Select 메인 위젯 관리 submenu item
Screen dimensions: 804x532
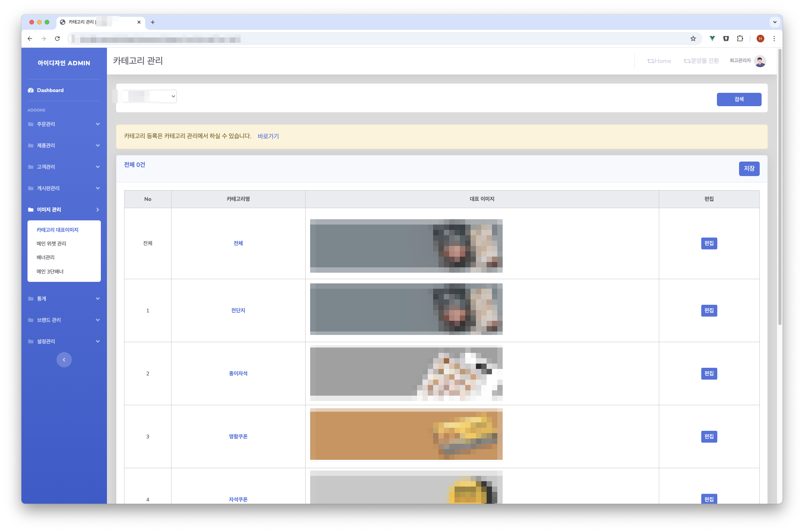click(x=51, y=244)
